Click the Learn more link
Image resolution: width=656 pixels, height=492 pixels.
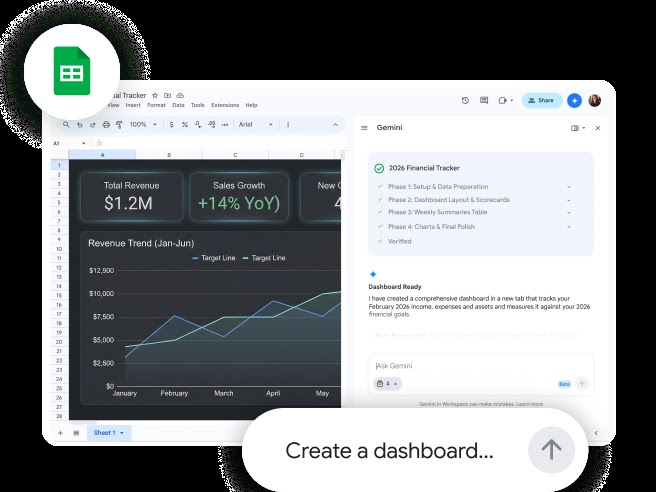pyautogui.click(x=529, y=404)
